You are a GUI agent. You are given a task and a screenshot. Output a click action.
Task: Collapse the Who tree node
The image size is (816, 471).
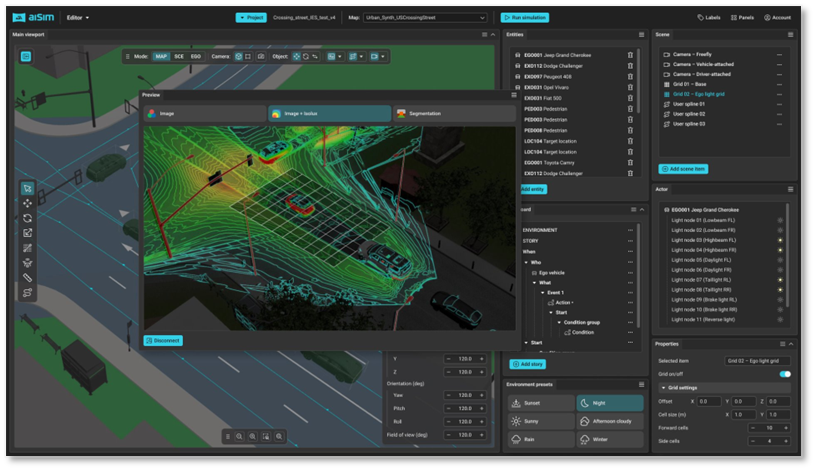pos(526,263)
